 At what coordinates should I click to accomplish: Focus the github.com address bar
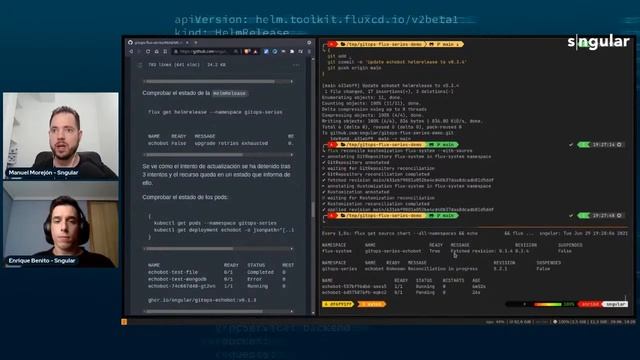pos(205,51)
